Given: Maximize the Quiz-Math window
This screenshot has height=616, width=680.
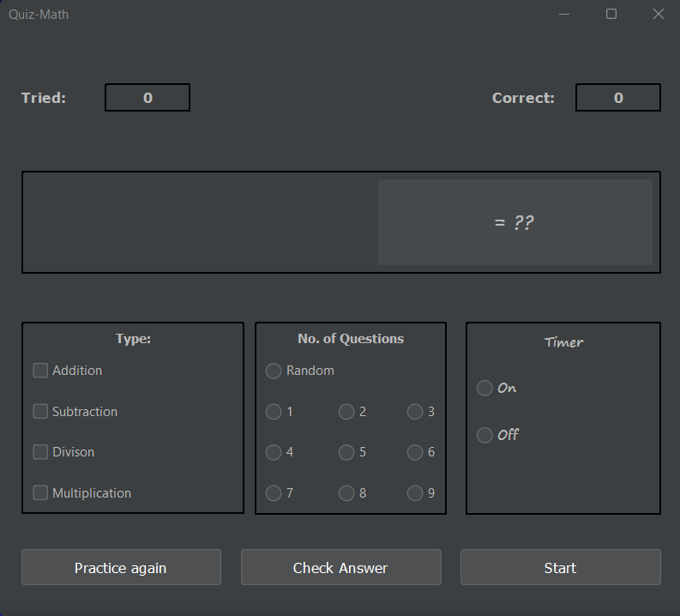Looking at the screenshot, I should click(611, 14).
